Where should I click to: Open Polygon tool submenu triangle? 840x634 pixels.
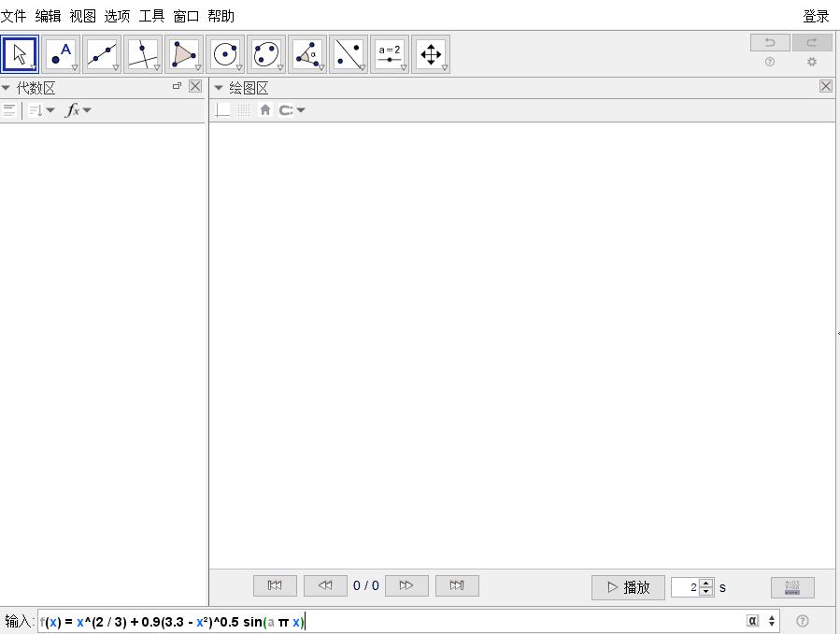click(x=198, y=67)
